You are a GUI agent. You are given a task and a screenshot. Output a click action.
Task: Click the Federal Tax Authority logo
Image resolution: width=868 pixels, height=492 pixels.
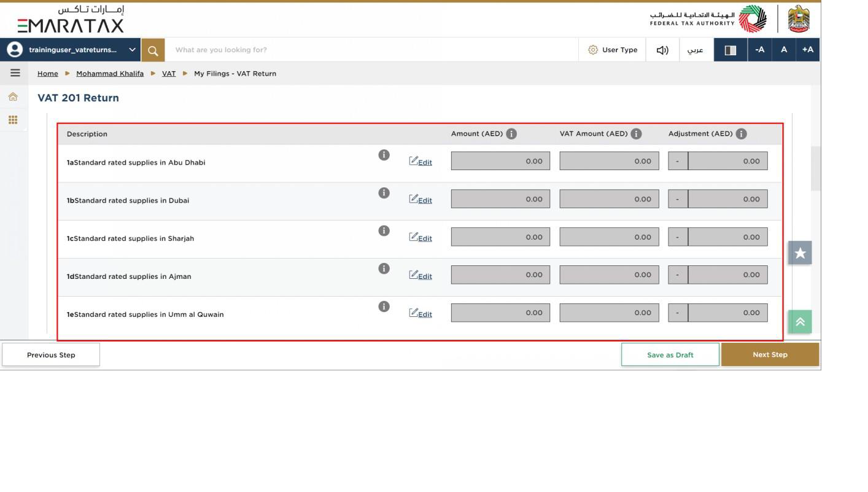tap(708, 19)
